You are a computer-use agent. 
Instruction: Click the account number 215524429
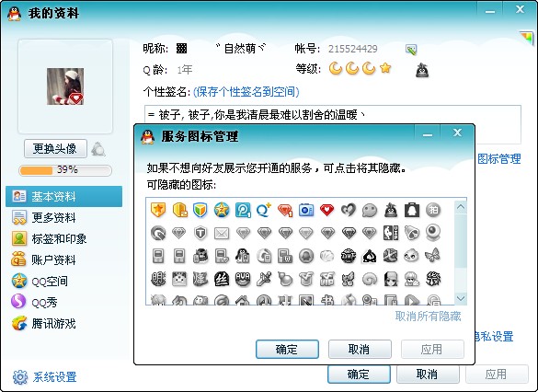(x=353, y=49)
